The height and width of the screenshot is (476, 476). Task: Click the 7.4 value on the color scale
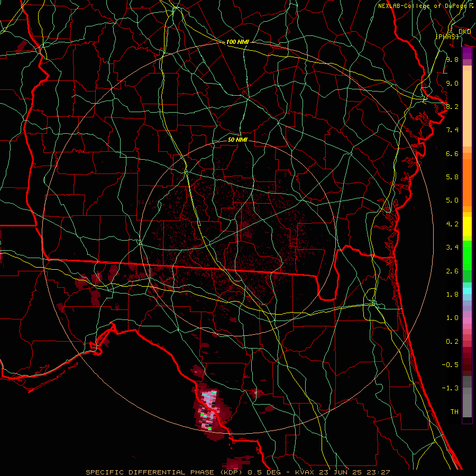click(452, 130)
